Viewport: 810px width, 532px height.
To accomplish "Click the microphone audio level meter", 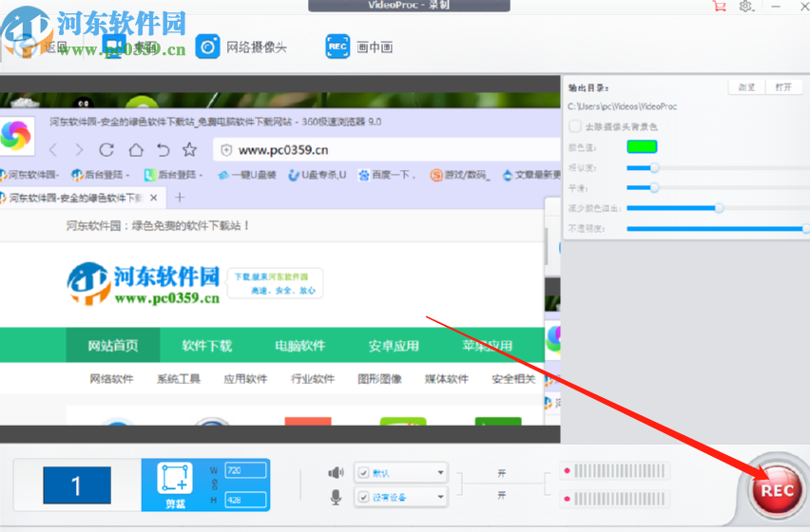I will pyautogui.click(x=615, y=499).
